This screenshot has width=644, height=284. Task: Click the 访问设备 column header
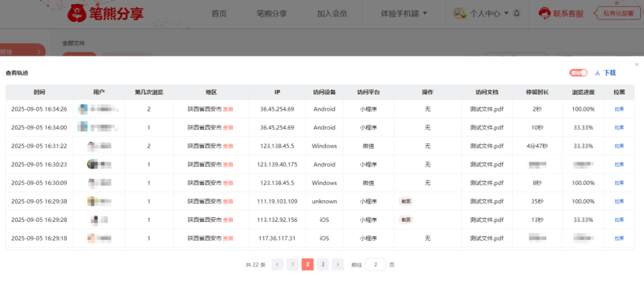325,92
